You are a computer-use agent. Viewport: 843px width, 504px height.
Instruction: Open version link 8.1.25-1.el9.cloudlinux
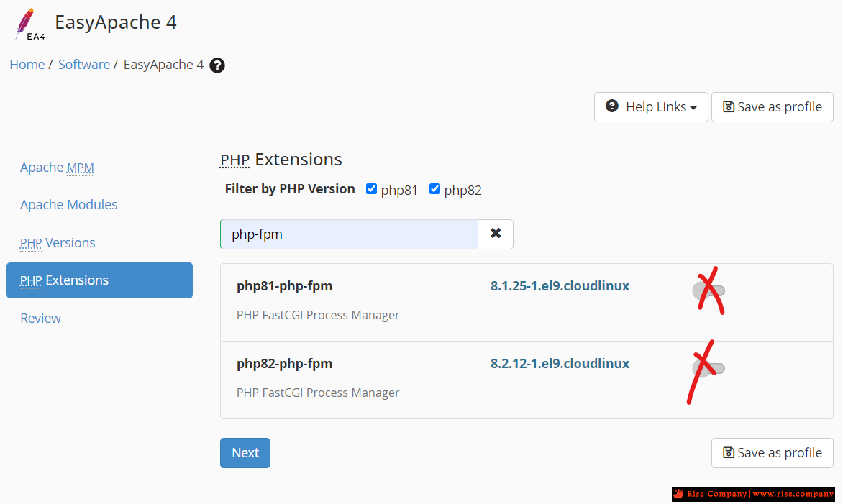click(x=560, y=286)
